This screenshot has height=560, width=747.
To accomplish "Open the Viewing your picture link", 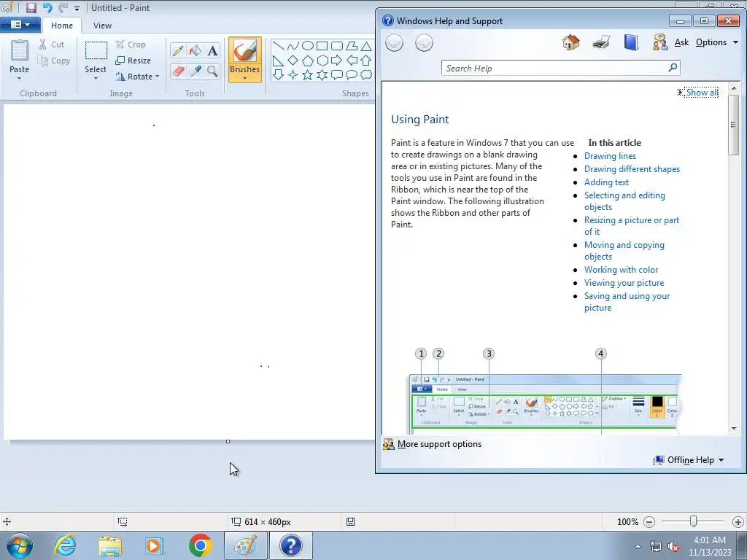I will point(624,283).
